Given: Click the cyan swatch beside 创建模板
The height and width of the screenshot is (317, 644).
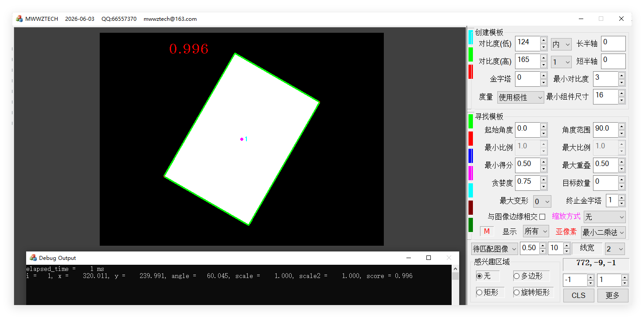Looking at the screenshot, I should (x=471, y=37).
